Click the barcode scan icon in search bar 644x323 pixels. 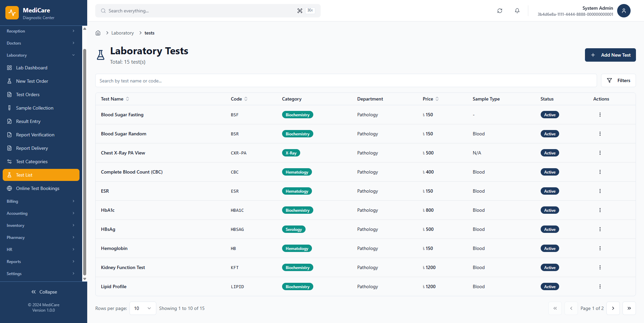pos(300,10)
